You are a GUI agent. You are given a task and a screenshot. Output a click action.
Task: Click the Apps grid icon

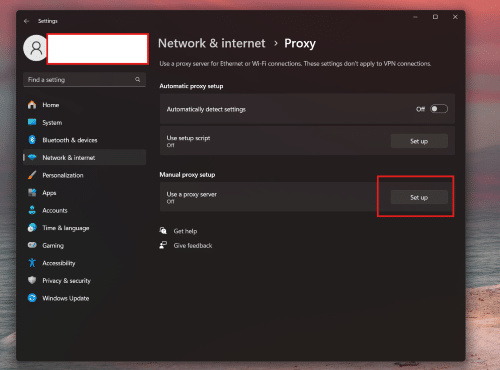(x=32, y=193)
